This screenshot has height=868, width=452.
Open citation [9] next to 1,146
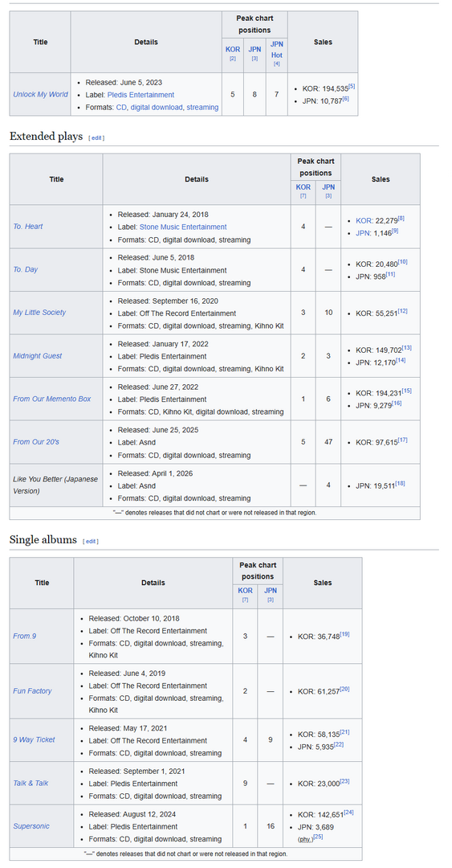[395, 231]
